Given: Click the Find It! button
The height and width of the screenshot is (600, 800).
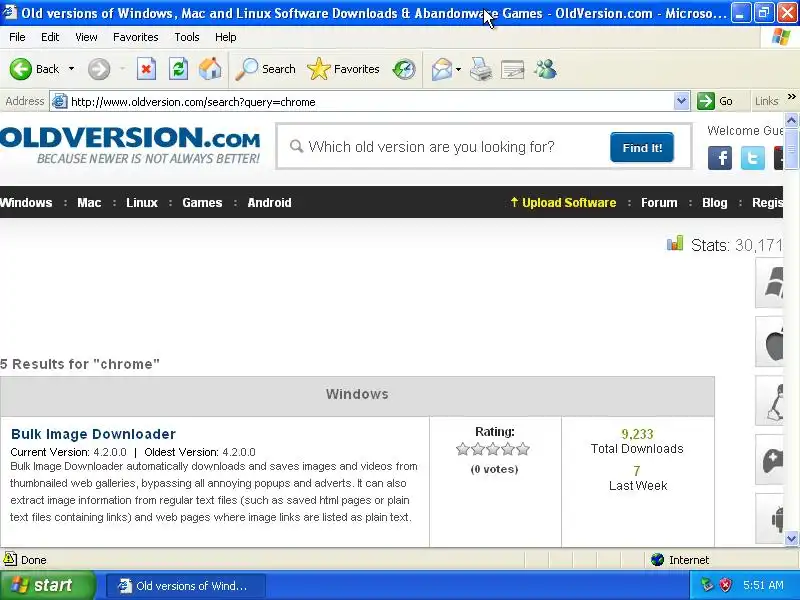Looking at the screenshot, I should 642,147.
